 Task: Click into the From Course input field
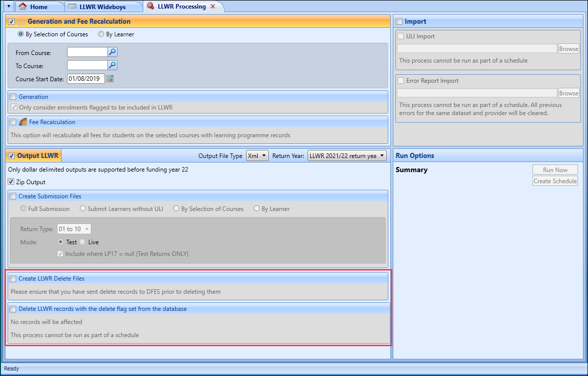click(x=87, y=52)
